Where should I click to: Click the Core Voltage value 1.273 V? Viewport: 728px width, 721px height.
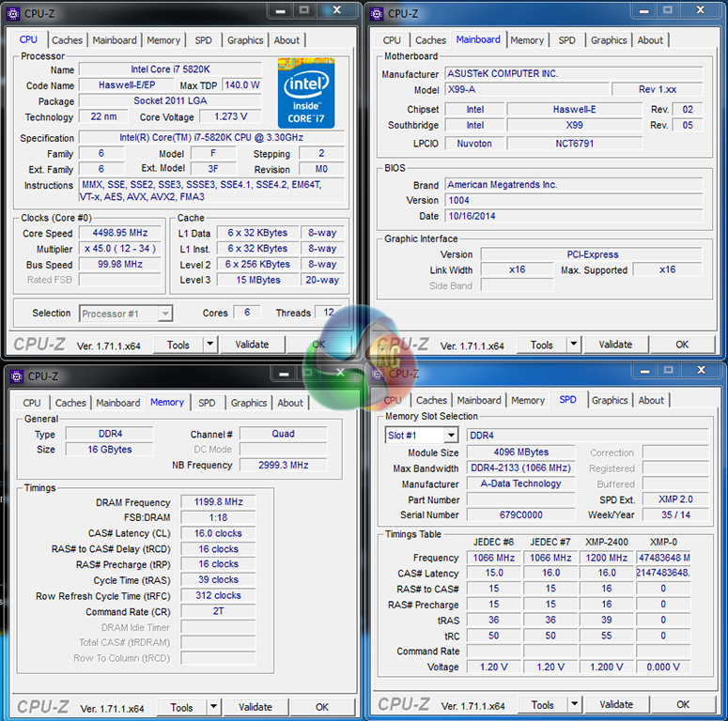point(231,116)
